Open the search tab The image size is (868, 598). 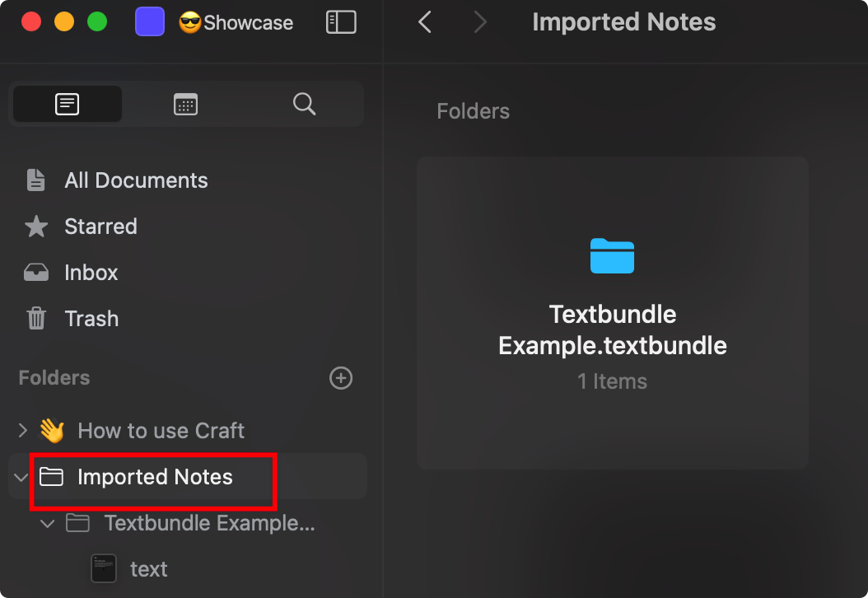pyautogui.click(x=304, y=104)
